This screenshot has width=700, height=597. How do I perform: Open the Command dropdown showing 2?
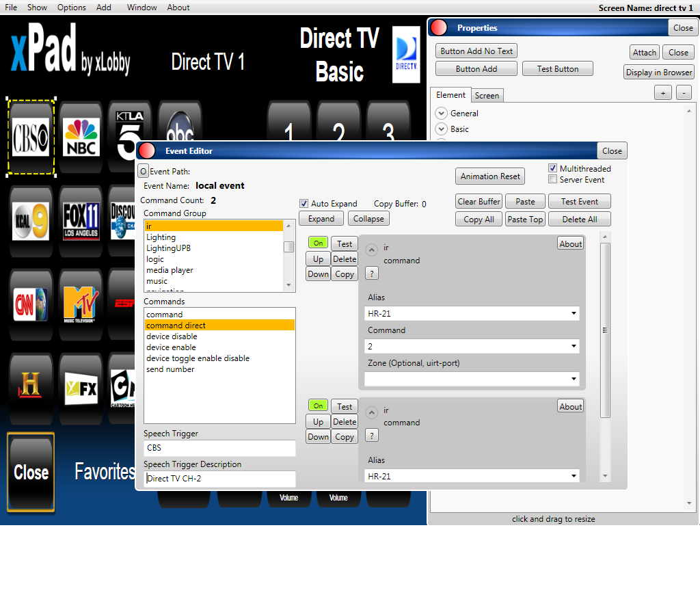click(x=472, y=346)
